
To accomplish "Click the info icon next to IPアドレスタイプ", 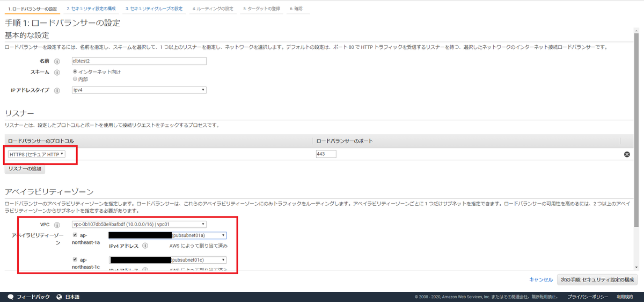I will [57, 90].
